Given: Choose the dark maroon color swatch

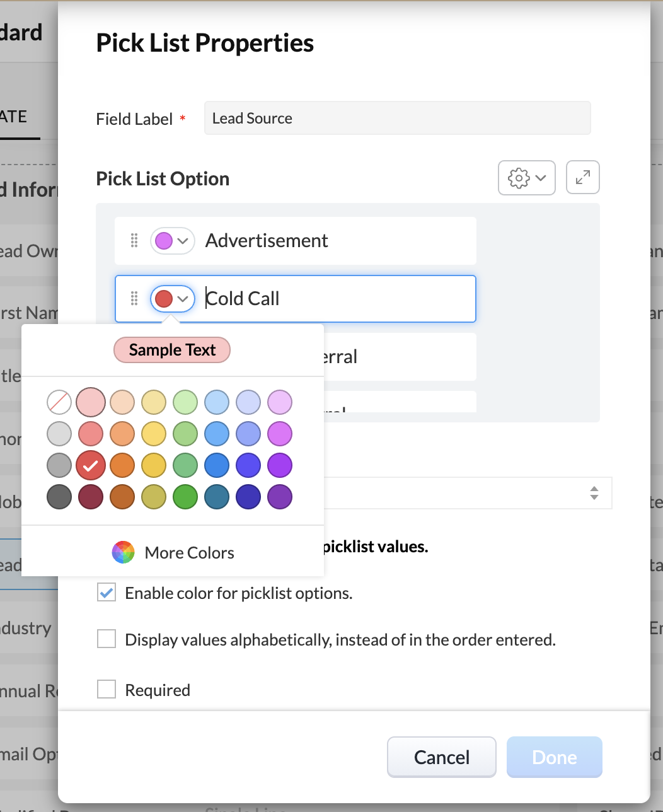Looking at the screenshot, I should click(91, 497).
